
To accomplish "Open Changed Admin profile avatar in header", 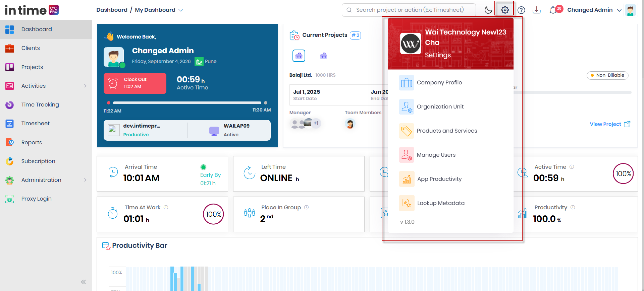I will (630, 10).
